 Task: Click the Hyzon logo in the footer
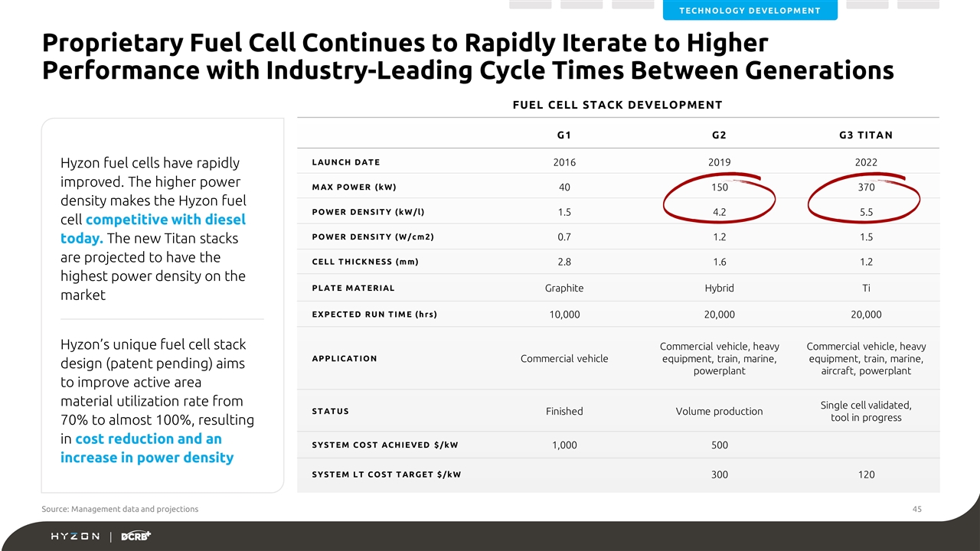[75, 536]
